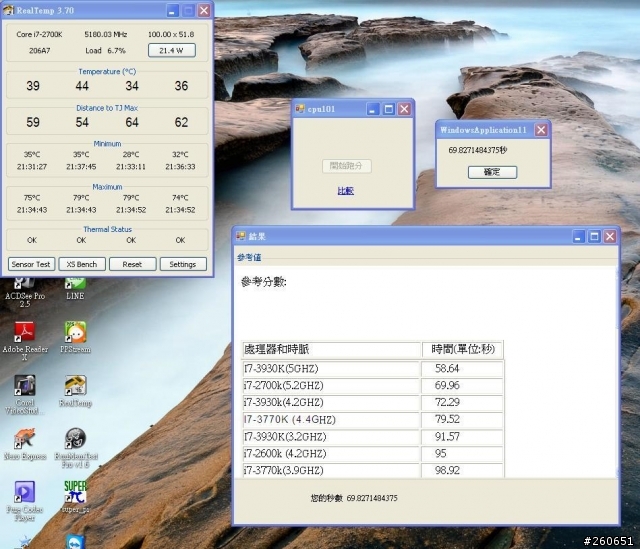Launch RunMemTest Pro desktop shortcut
The height and width of the screenshot is (549, 640).
[x=75, y=440]
